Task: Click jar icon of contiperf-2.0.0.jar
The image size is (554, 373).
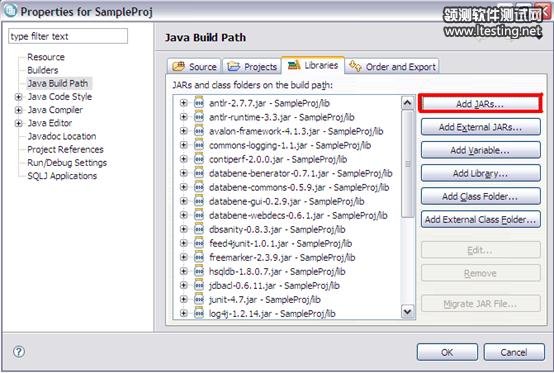Action: (x=199, y=159)
